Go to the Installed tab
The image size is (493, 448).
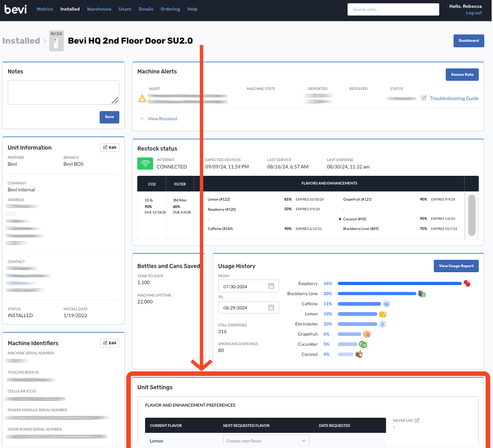pyautogui.click(x=70, y=9)
